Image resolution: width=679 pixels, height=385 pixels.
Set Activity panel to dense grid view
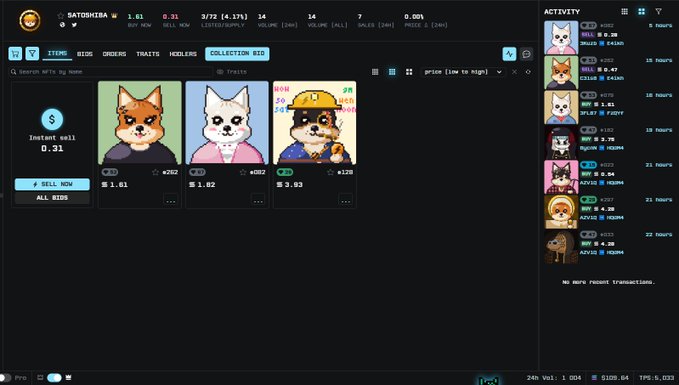624,12
